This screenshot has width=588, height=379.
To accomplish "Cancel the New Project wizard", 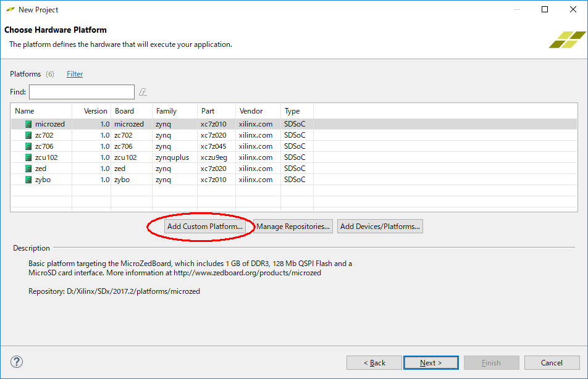I will coord(552,362).
